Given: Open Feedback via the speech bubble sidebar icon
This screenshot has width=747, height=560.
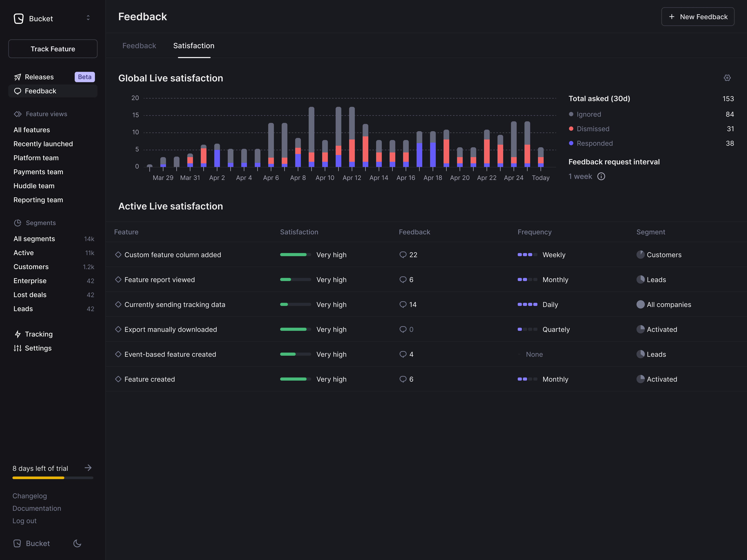Looking at the screenshot, I should click(18, 91).
